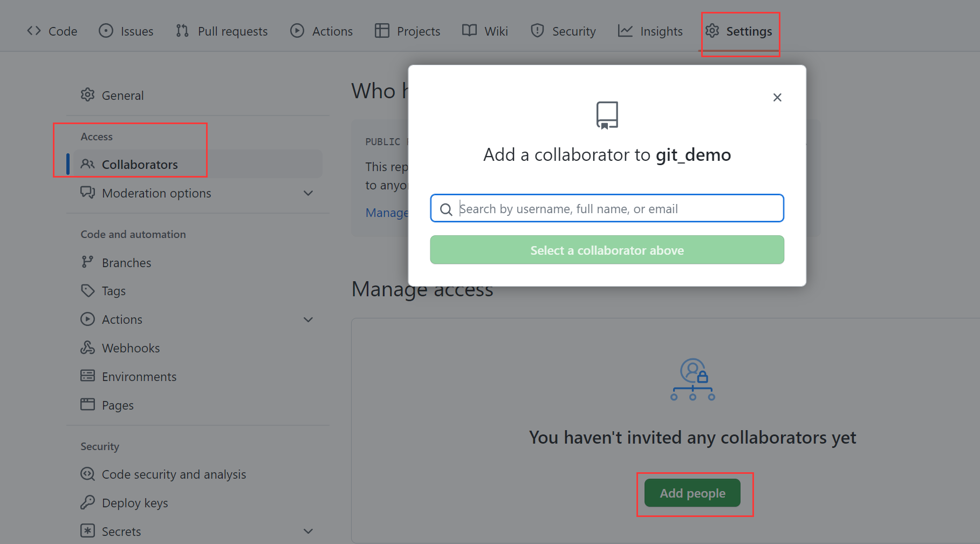This screenshot has height=544, width=980.
Task: Expand the Secrets chevron
Action: pyautogui.click(x=309, y=531)
